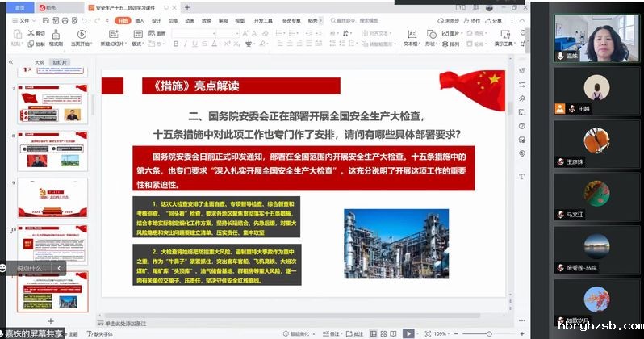Image resolution: width=644 pixels, height=339 pixels.
Task: Start slideshow from status bar play button
Action: pos(409,333)
